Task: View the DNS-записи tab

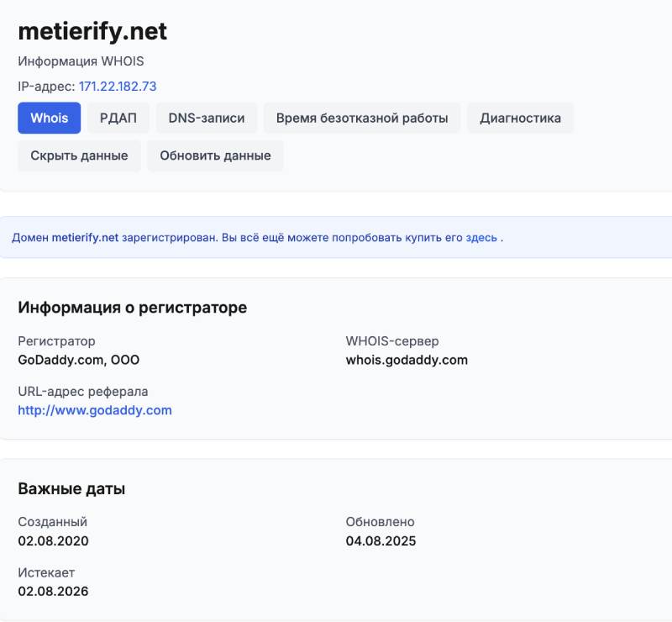Action: (206, 118)
